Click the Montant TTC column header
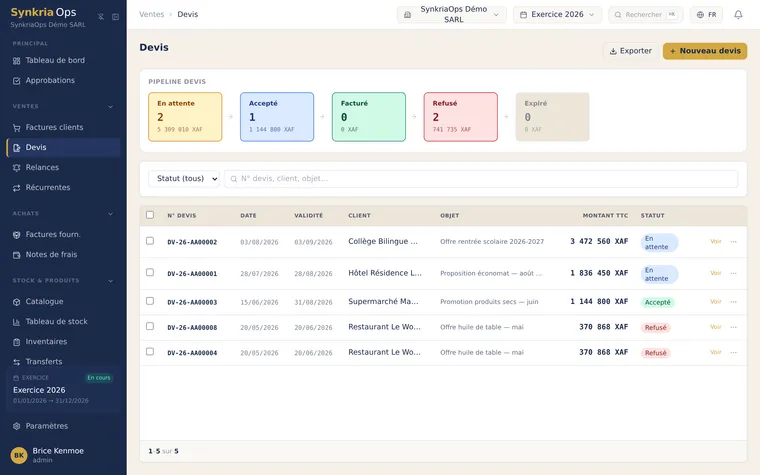This screenshot has width=760, height=475. [605, 215]
